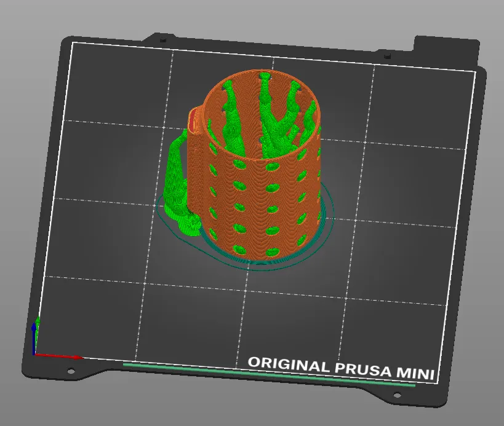Click the green purge line along the bed edge
The image size is (504, 426).
coord(269,374)
